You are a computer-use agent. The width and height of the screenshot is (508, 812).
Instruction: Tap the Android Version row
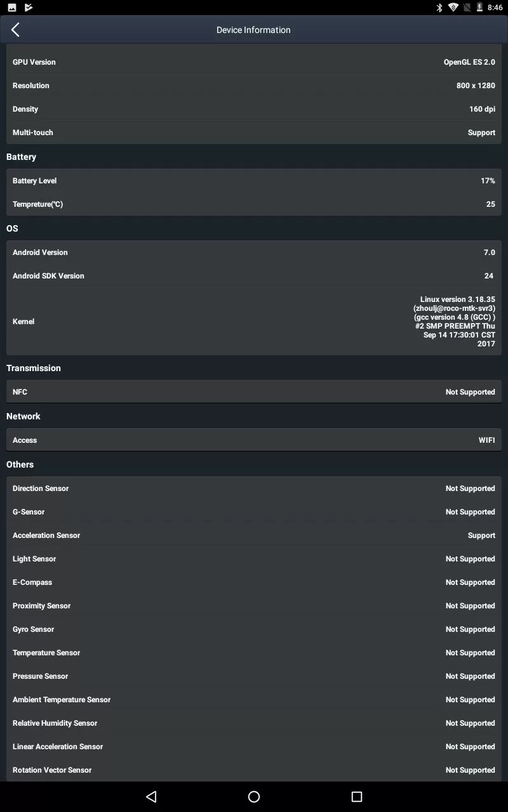click(254, 252)
